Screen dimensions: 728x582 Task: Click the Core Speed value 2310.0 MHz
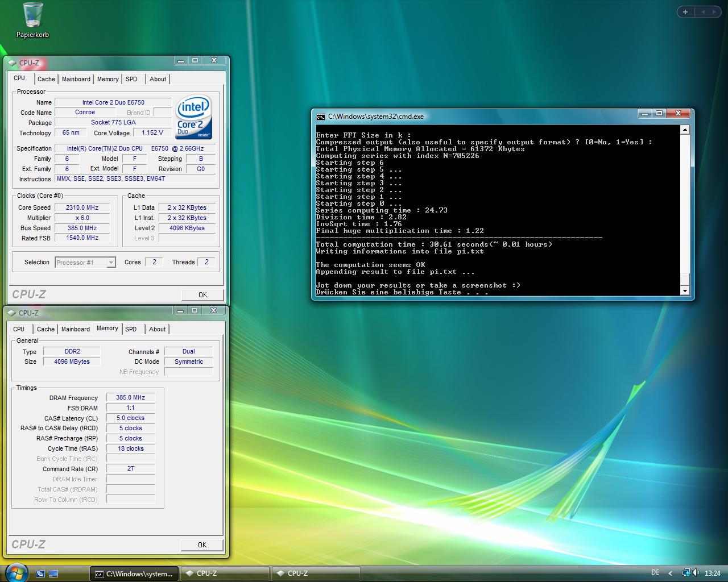pos(82,208)
